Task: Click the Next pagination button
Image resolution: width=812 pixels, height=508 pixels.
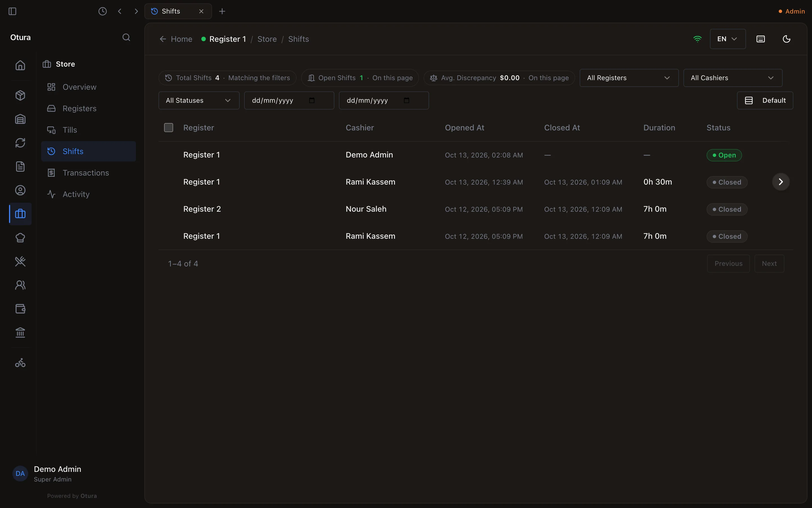Action: coord(769,264)
